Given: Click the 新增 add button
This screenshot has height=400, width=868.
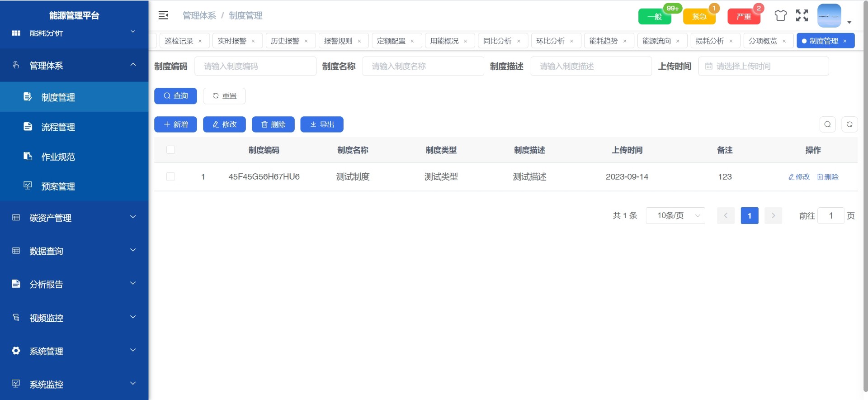Looking at the screenshot, I should (175, 124).
